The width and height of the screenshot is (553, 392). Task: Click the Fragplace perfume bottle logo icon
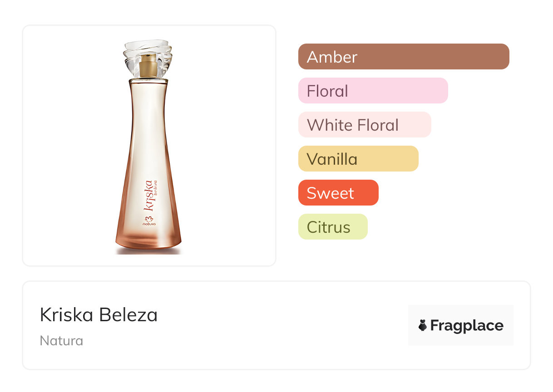[x=423, y=325]
